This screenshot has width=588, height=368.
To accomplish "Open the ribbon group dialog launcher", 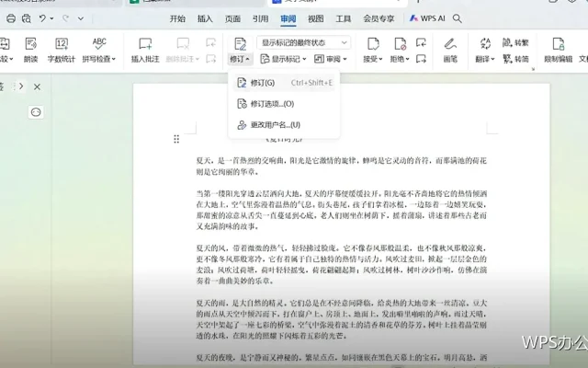I will [x=533, y=69].
